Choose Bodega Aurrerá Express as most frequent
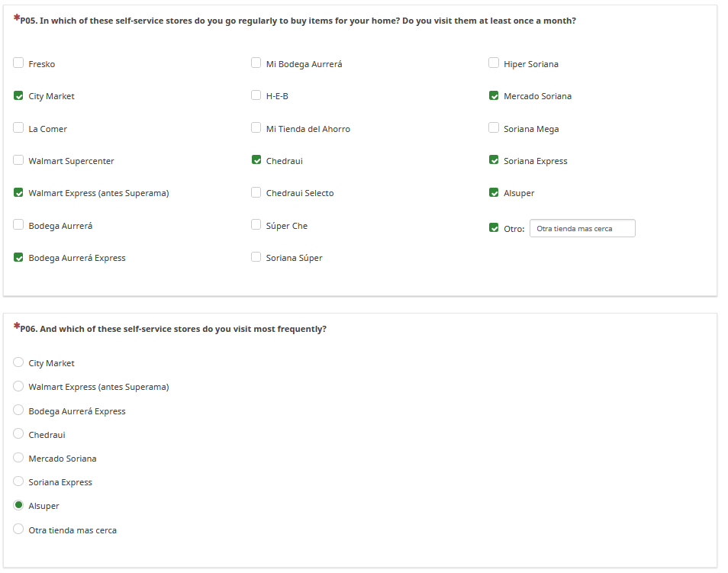728x573 pixels. [x=18, y=410]
